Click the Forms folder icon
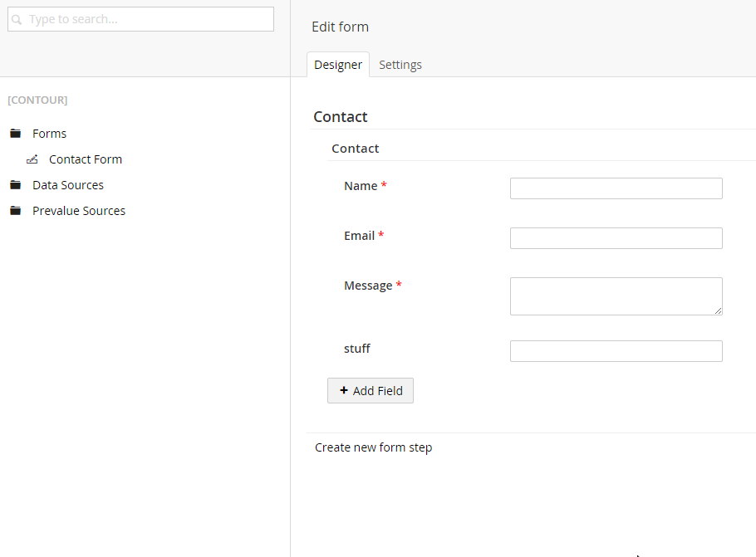This screenshot has height=557, width=756. click(x=16, y=134)
